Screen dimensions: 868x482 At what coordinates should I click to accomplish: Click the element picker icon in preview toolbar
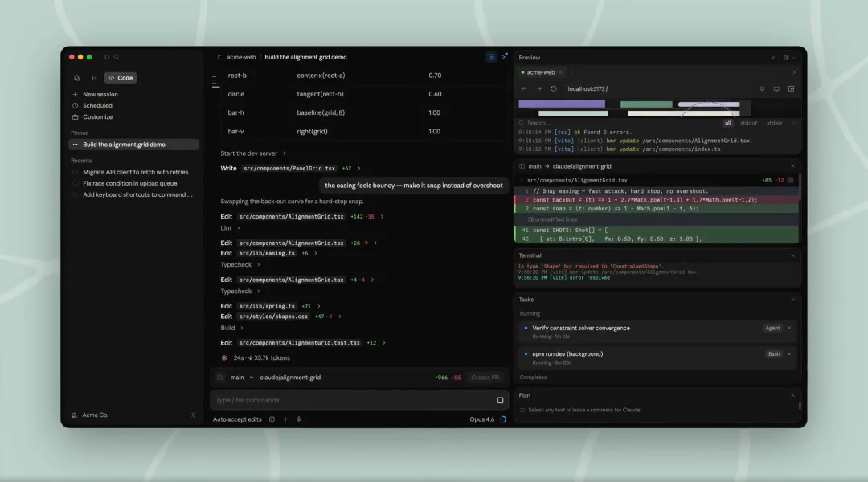tap(792, 89)
